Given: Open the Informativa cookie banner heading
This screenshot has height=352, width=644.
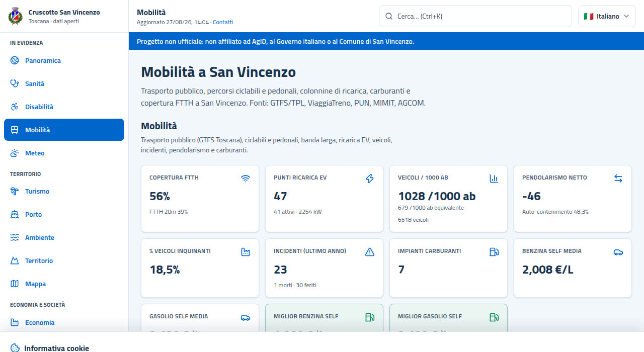Looking at the screenshot, I should (x=56, y=348).
